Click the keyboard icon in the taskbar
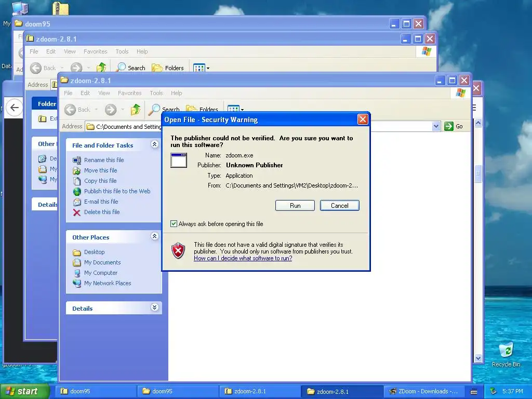 [474, 392]
